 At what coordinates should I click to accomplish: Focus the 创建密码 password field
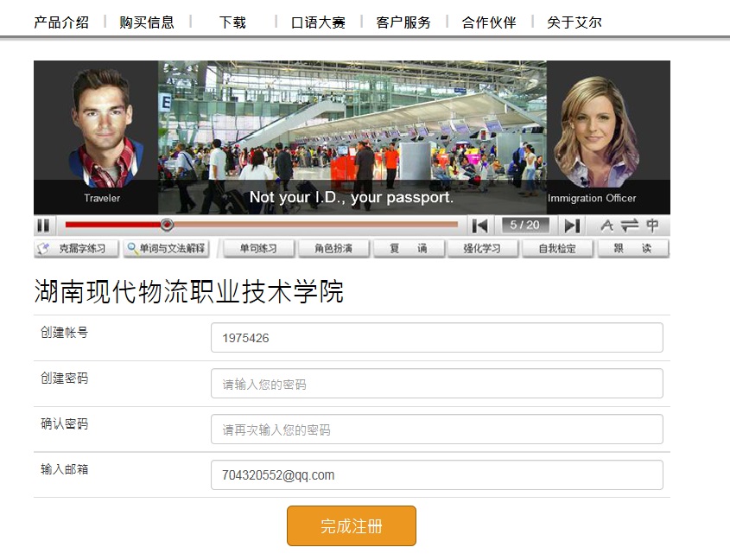tap(436, 384)
